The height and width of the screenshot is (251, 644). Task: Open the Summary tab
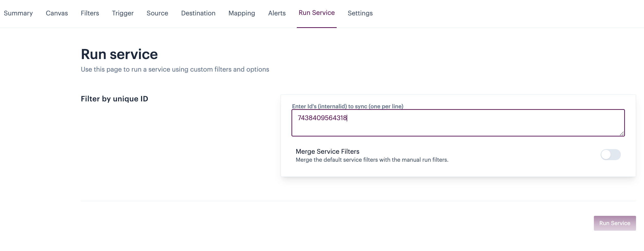click(x=18, y=13)
